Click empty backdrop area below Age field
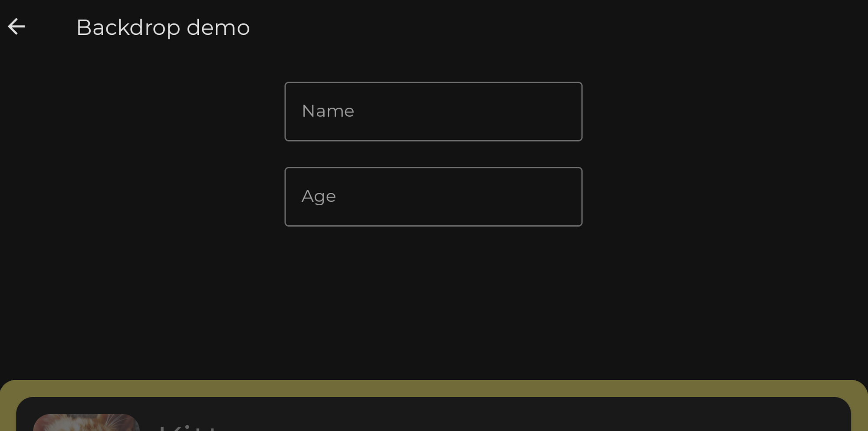This screenshot has width=868, height=431. pos(433,299)
